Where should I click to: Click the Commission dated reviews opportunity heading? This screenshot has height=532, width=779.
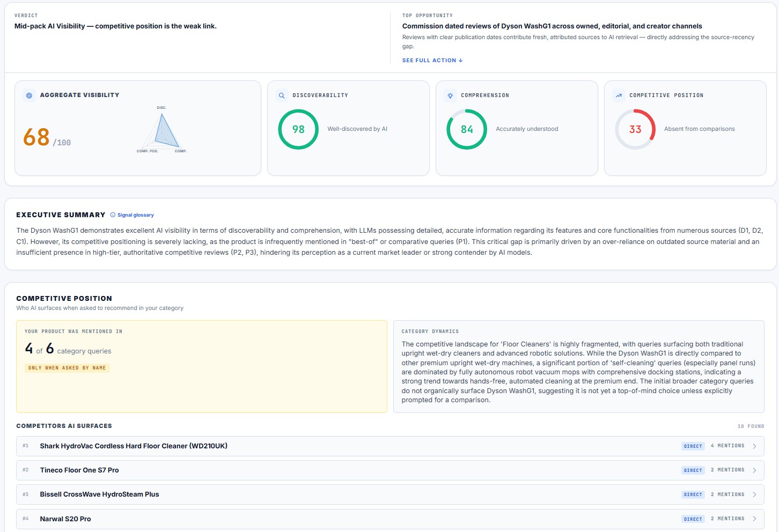552,26
